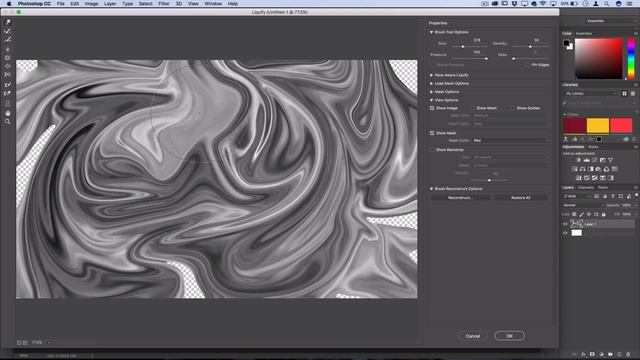640x360 pixels.
Task: Select the Face tool in Liquify
Action: coord(7,103)
